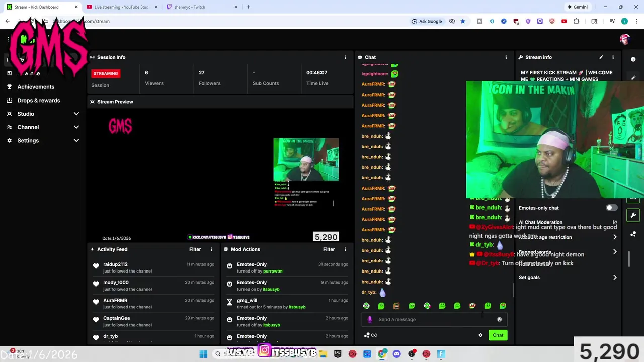The image size is (644, 362).
Task: Click the Discord taskbar icon
Action: 396,354
